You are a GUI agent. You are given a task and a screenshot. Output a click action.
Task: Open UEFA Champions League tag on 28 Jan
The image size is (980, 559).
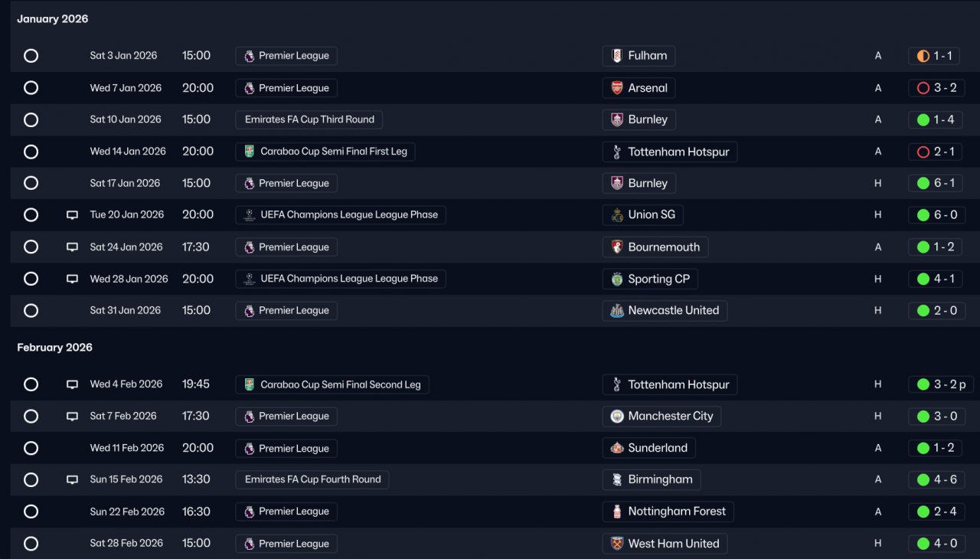341,279
